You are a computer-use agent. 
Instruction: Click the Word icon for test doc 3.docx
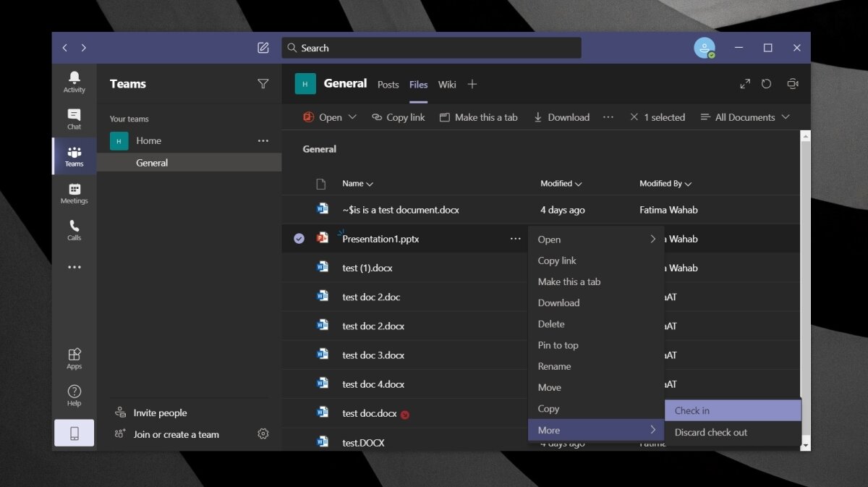[323, 355]
